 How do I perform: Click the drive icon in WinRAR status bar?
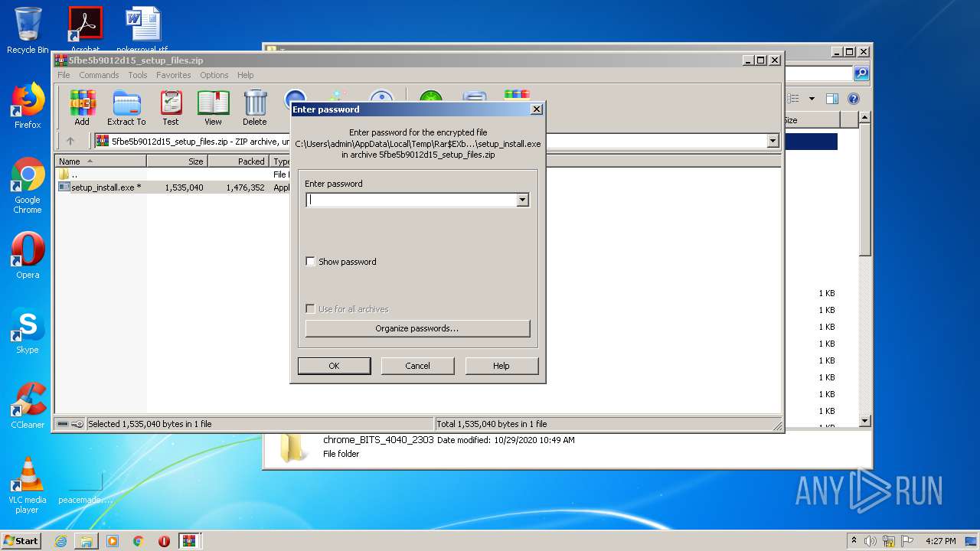pos(63,424)
